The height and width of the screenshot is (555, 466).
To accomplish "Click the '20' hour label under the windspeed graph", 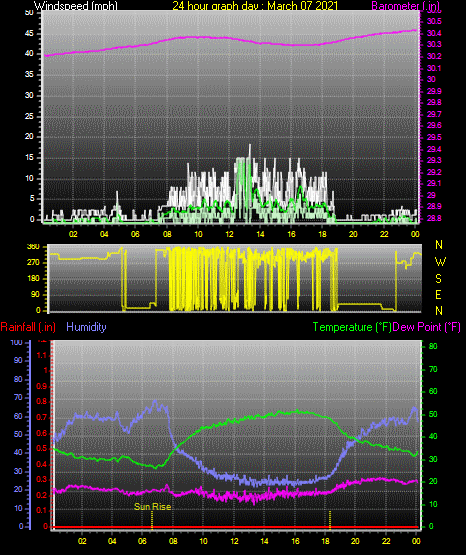I will click(353, 234).
